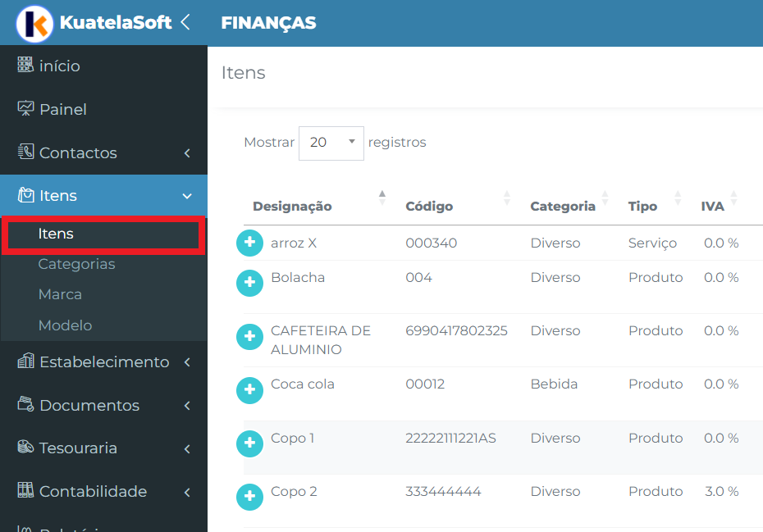Click the KuatelaSoft logo icon
Viewport: 763px width, 532px height.
(34, 23)
